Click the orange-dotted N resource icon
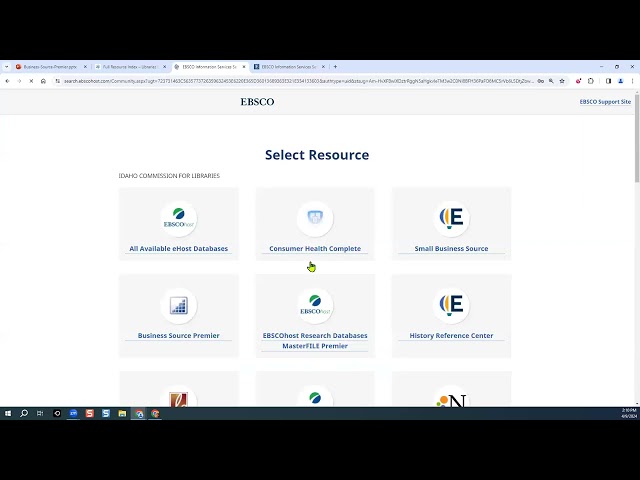 pyautogui.click(x=451, y=400)
